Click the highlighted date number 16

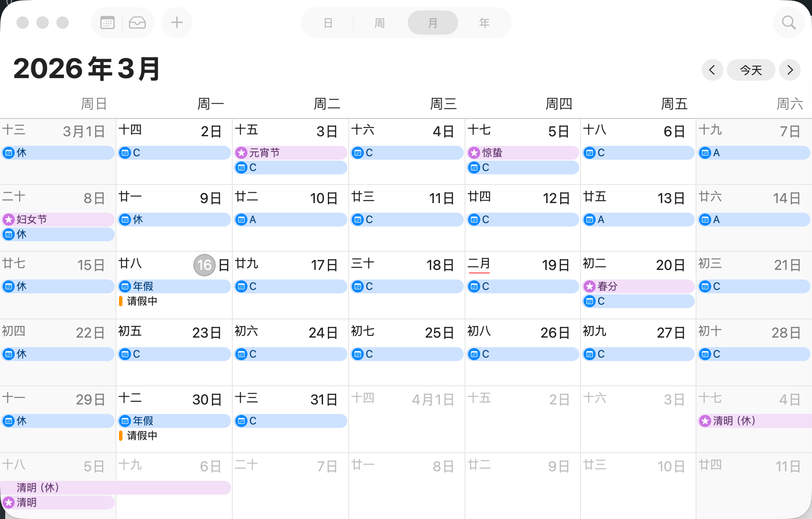coord(204,265)
